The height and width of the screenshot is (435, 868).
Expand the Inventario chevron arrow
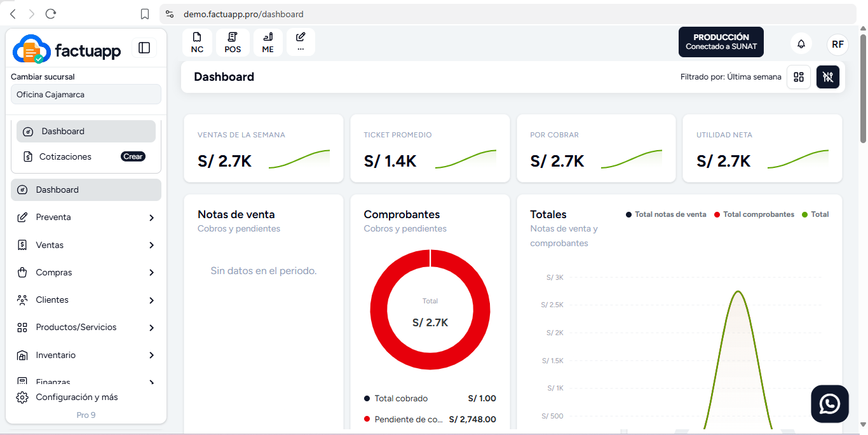(151, 355)
